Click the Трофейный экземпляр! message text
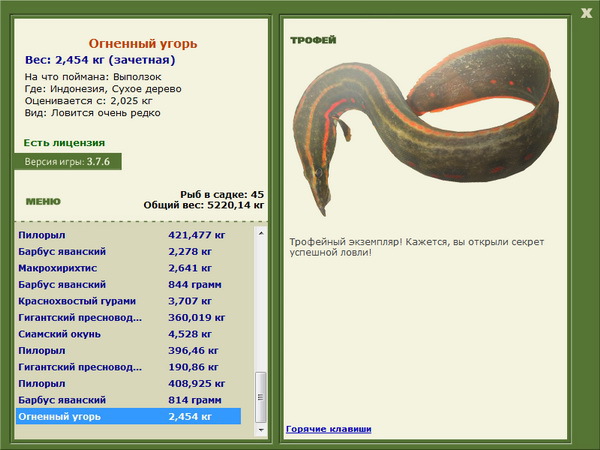 416,247
